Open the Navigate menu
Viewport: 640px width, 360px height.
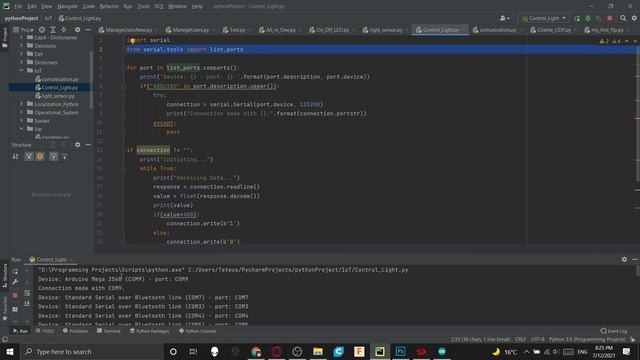[67, 7]
